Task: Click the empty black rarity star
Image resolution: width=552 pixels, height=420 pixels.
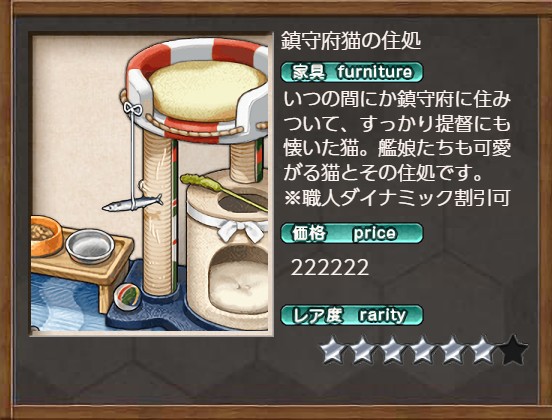Action: [513, 349]
